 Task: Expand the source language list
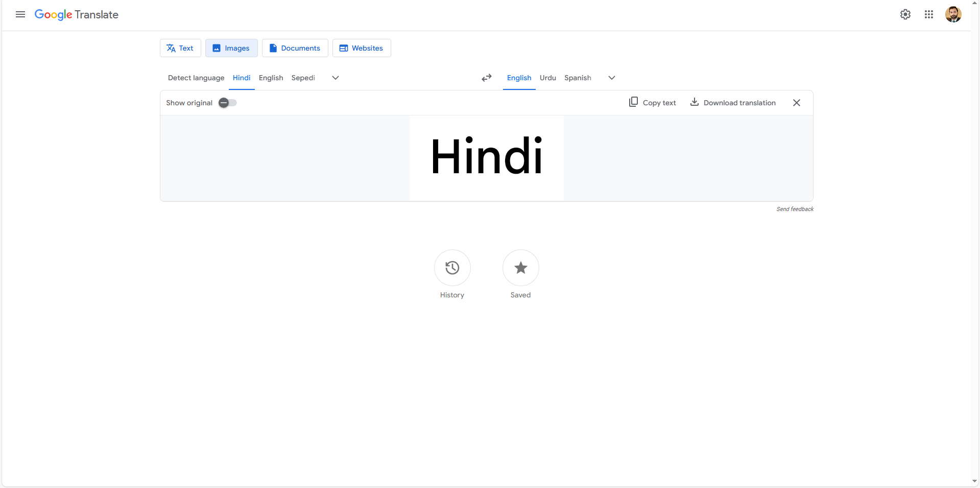click(x=335, y=78)
